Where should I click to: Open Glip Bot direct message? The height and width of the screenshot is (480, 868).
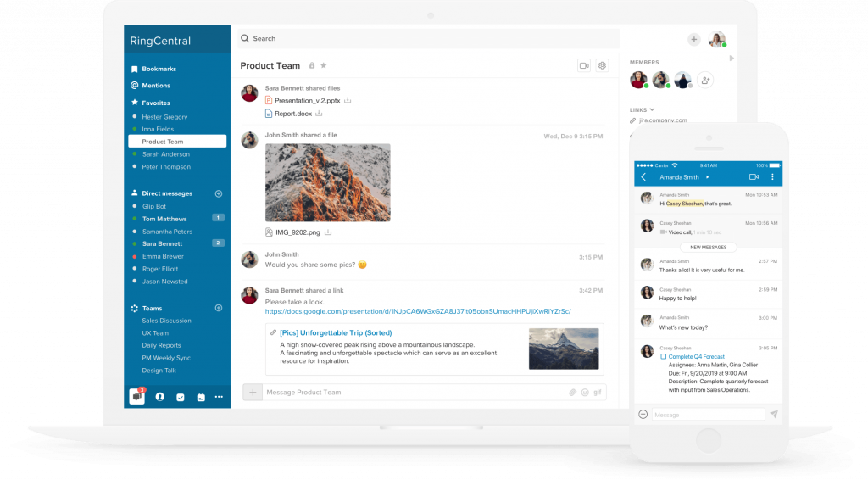(154, 207)
